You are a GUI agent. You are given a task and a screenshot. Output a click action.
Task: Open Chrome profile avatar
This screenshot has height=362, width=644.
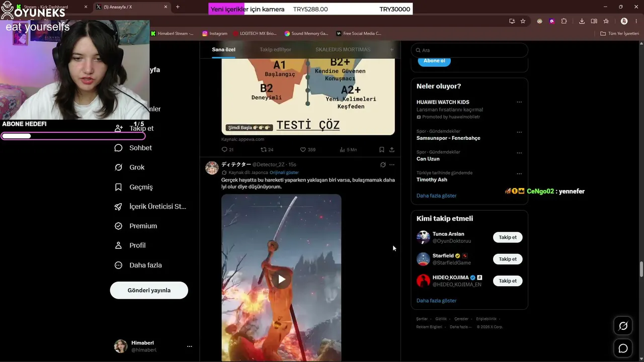pyautogui.click(x=624, y=21)
